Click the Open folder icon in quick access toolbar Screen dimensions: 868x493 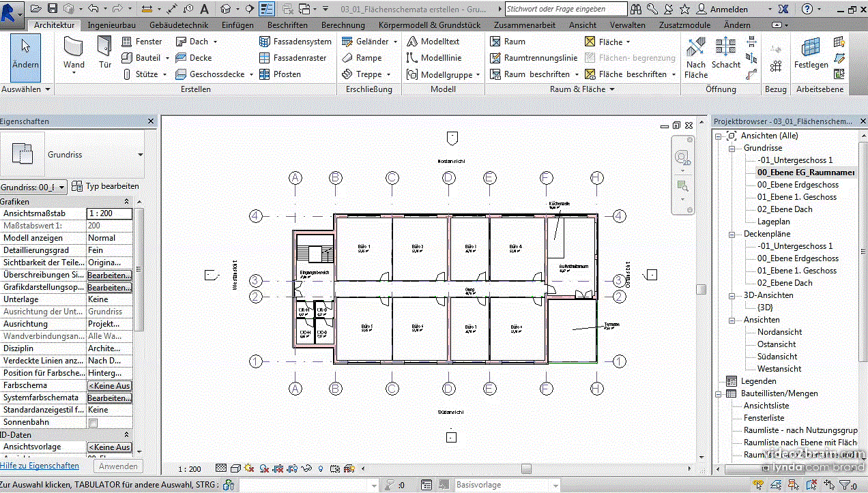[37, 9]
